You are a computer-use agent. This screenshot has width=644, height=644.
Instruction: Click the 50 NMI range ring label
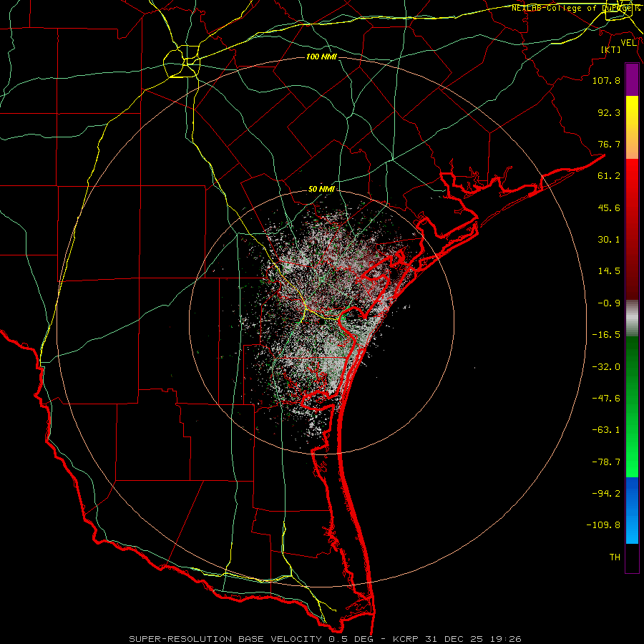(321, 190)
